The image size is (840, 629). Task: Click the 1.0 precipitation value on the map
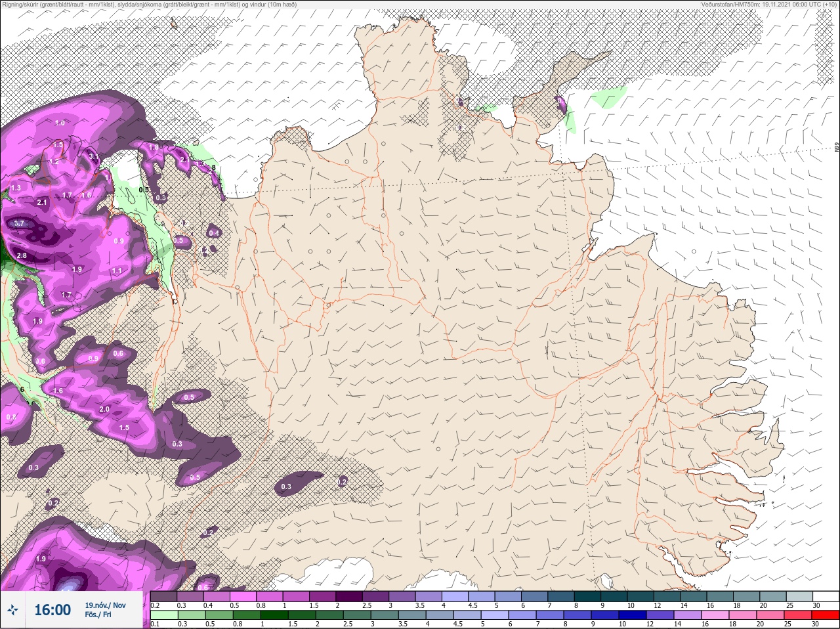60,123
